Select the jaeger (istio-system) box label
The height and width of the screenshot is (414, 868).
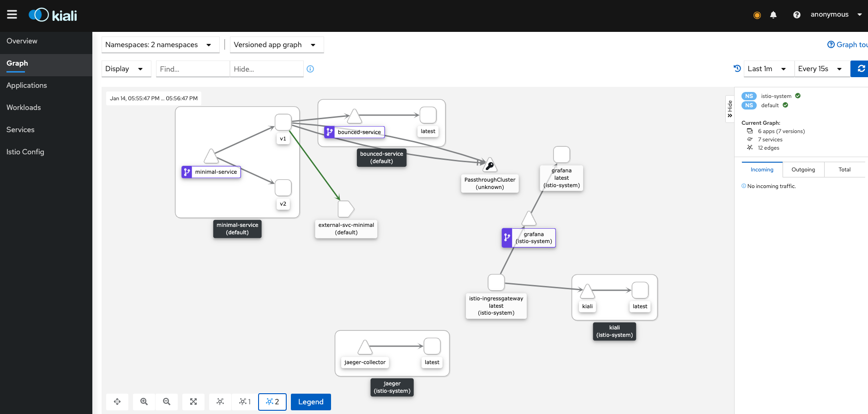[392, 387]
